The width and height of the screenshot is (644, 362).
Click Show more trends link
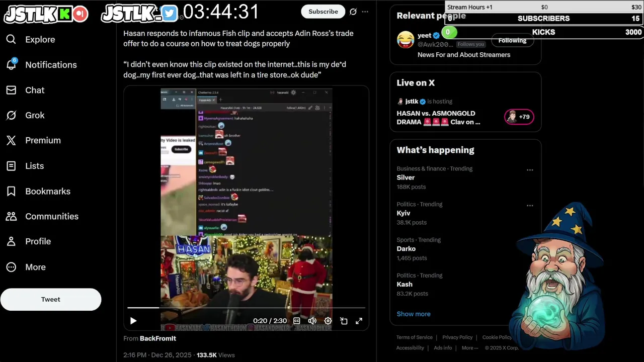414,314
